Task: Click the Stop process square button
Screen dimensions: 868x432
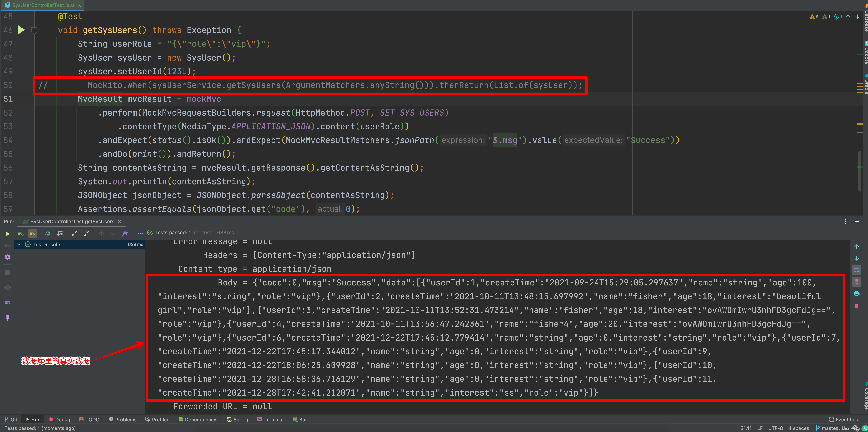Action: [x=7, y=272]
